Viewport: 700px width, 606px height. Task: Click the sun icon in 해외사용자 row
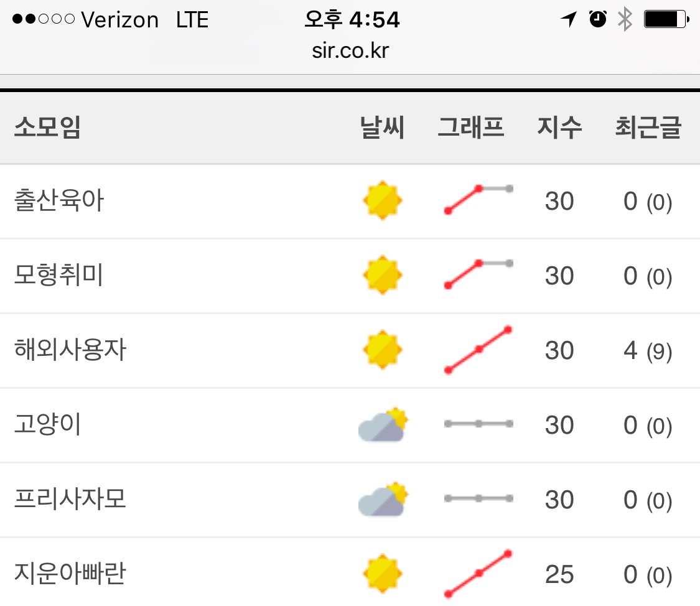click(382, 350)
